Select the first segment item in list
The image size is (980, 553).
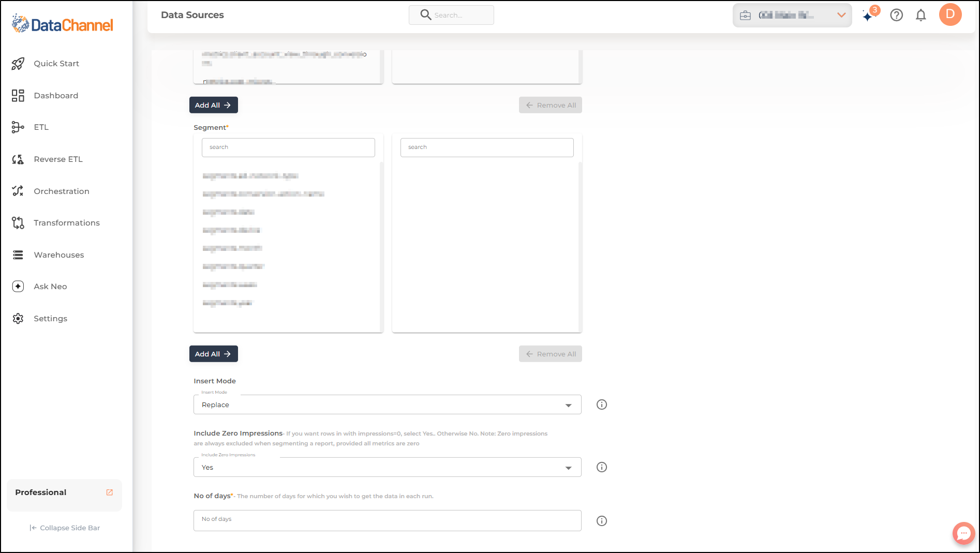coord(250,176)
